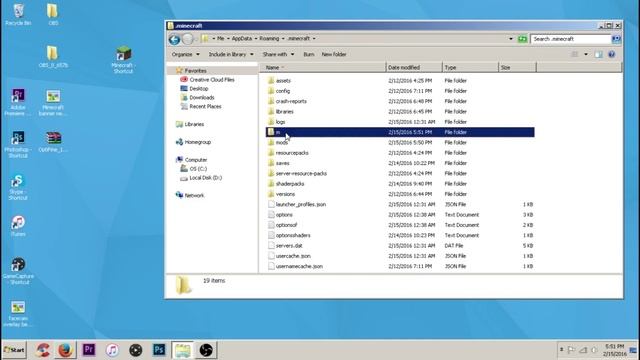This screenshot has width=640, height=360.
Task: Sort by Date modified column
Action: pyautogui.click(x=414, y=67)
